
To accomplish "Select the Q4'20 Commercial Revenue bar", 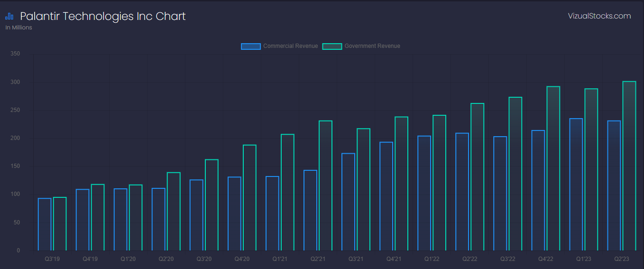I will [234, 213].
